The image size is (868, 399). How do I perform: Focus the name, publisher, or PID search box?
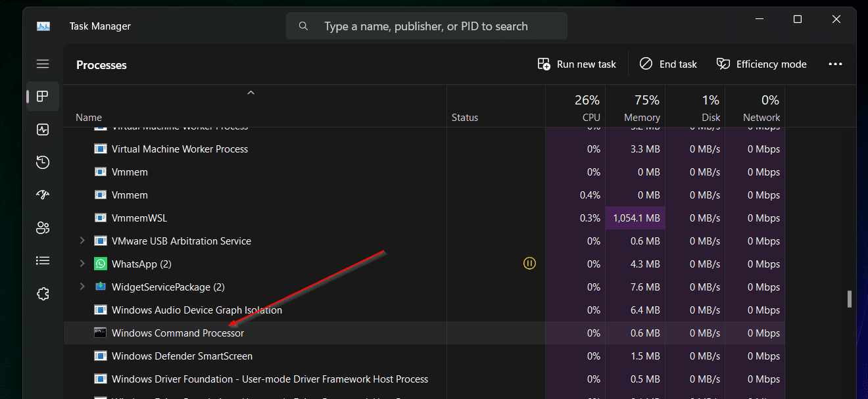(x=427, y=26)
